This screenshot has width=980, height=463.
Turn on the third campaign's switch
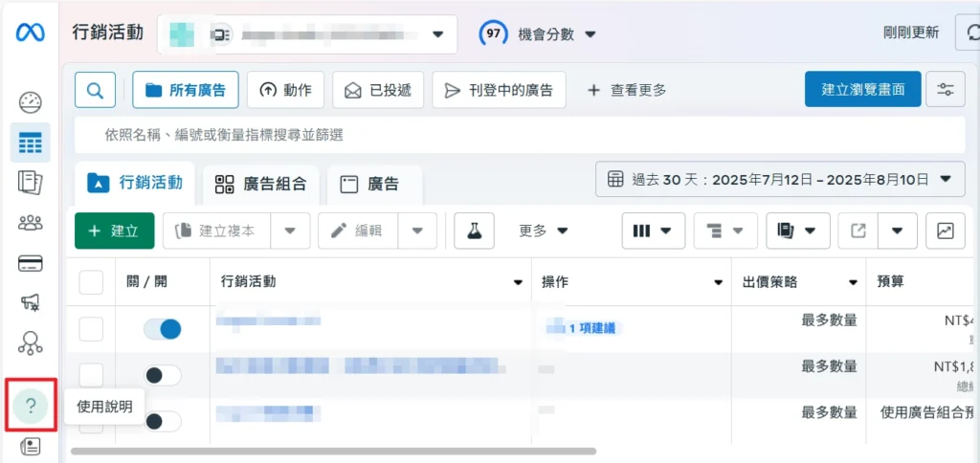click(163, 422)
